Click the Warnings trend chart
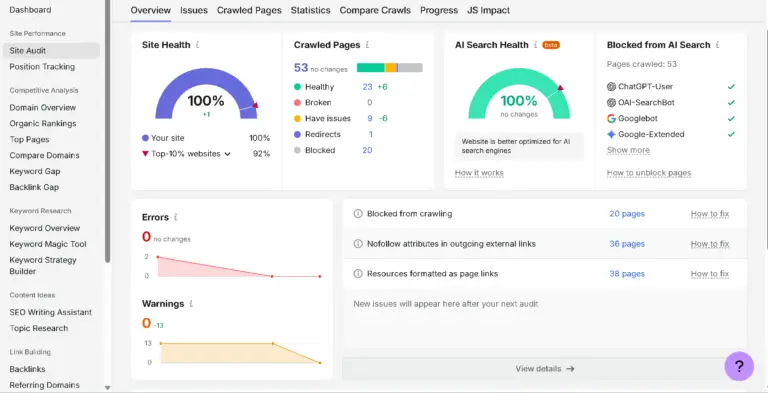Screen dimensions: 768x393 (x=240, y=353)
